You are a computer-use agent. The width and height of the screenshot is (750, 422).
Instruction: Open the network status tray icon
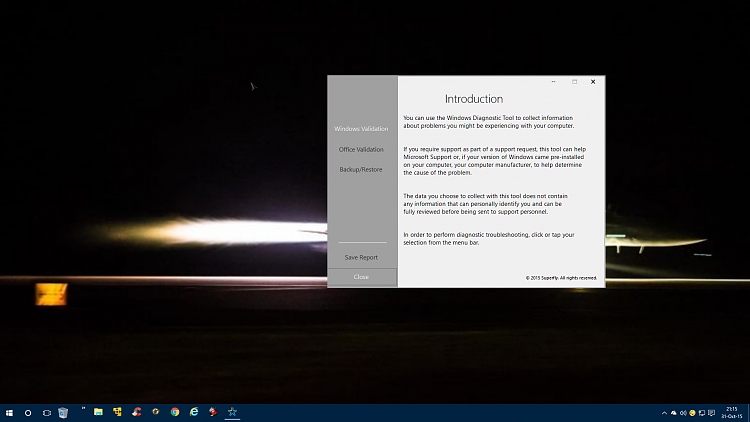point(702,413)
